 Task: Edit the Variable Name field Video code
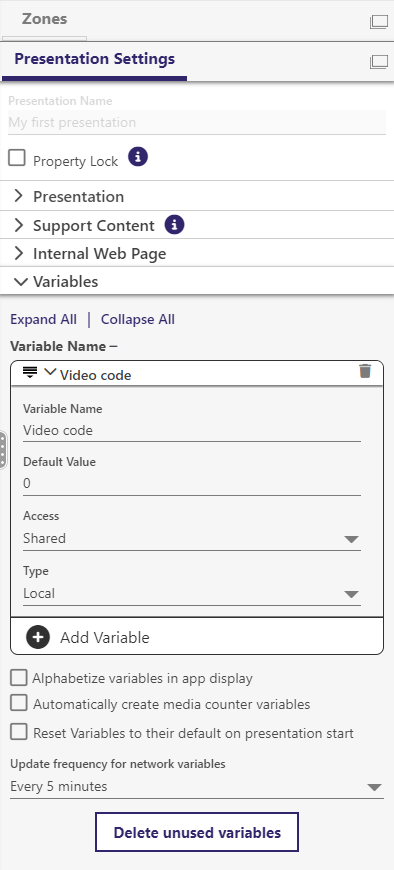point(192,430)
